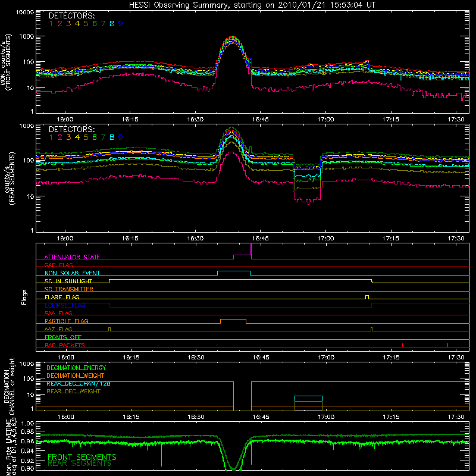Select the 'SC_IN_SUNLIGHT' flag label

68,281
